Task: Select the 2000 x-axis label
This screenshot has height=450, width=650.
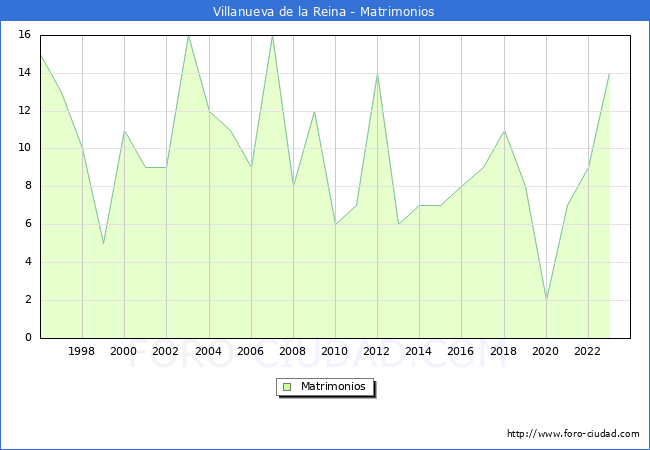Action: [124, 351]
